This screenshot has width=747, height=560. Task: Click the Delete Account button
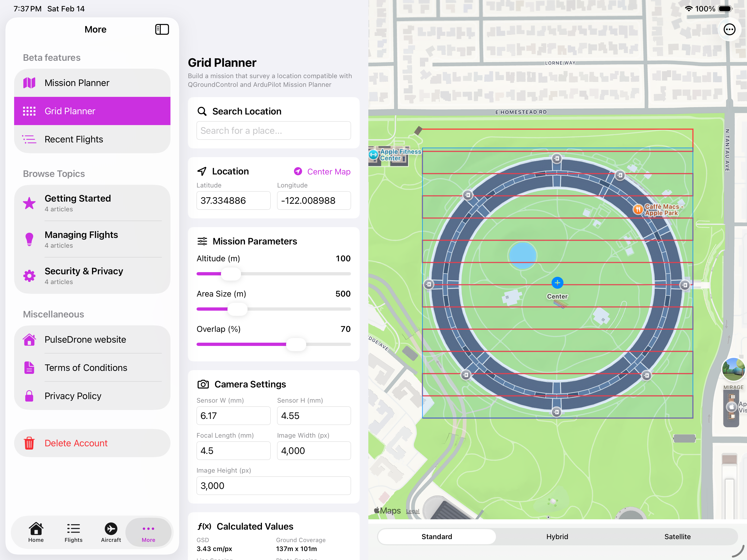point(76,443)
